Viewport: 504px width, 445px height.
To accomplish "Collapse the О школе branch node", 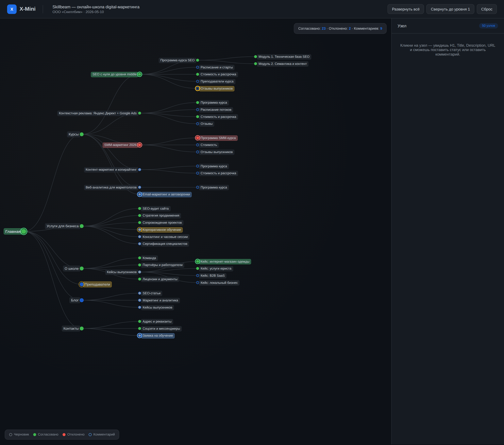I will [x=82, y=268].
